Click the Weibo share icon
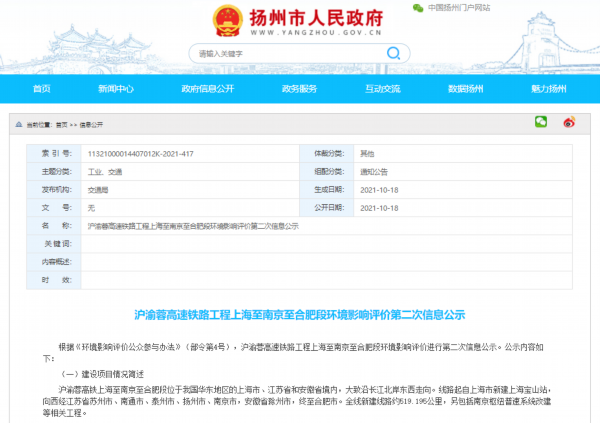 click(570, 122)
